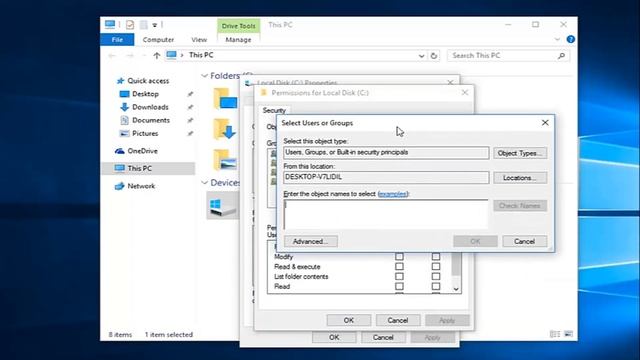Open Network in navigation pane
Screen dimensions: 640x360
click(141, 186)
